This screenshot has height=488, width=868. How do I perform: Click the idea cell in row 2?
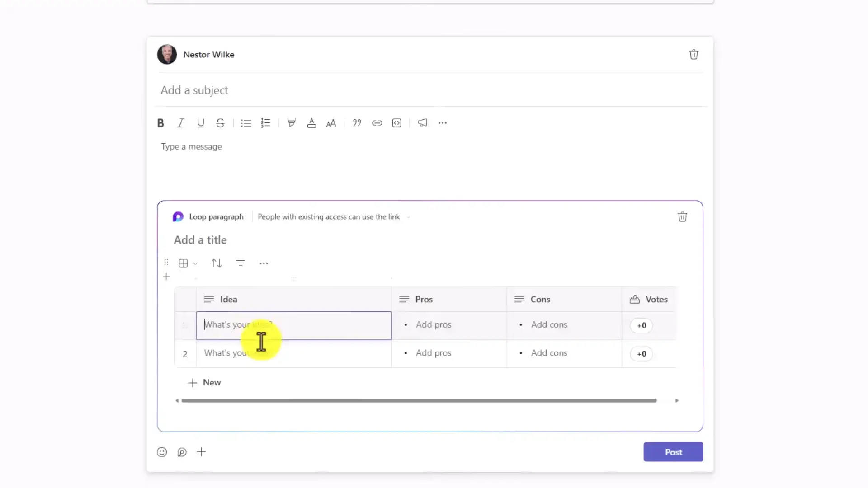coord(294,354)
